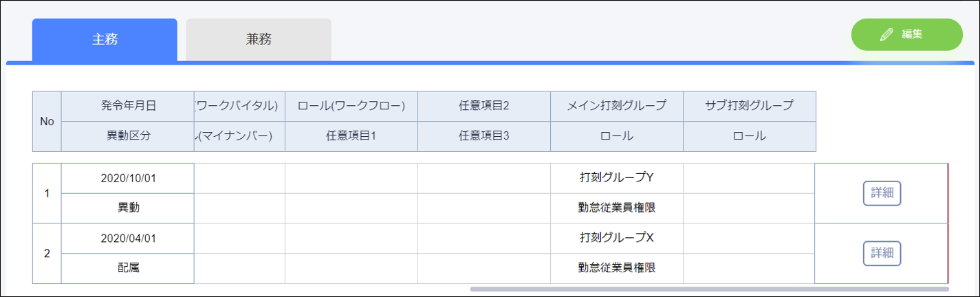Click the No column header

[x=47, y=121]
